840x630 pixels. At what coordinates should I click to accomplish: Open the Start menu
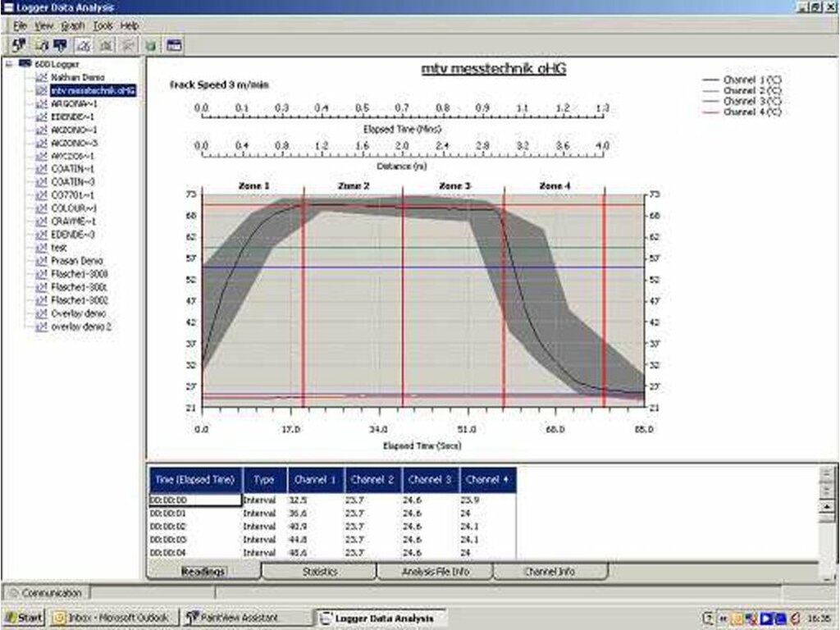[24, 619]
